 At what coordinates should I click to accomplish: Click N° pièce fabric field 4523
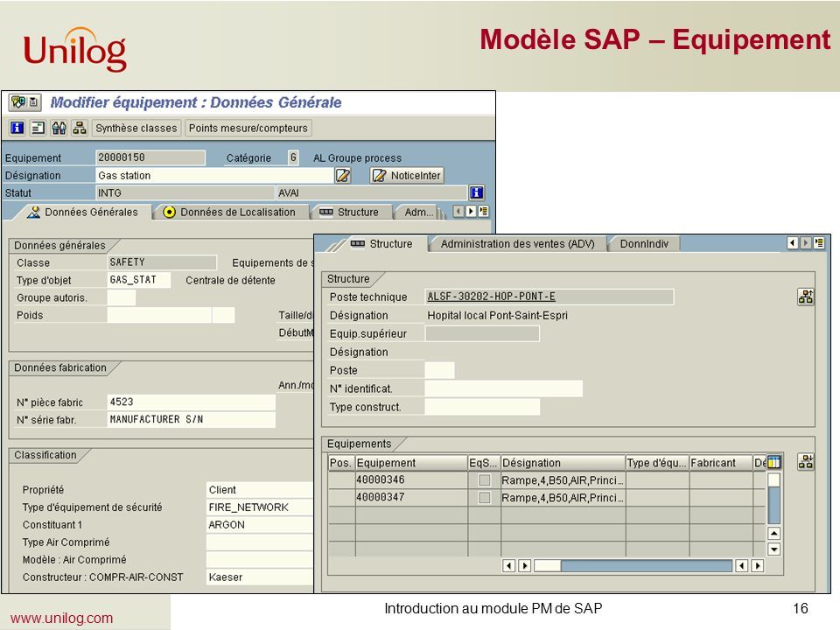(192, 402)
